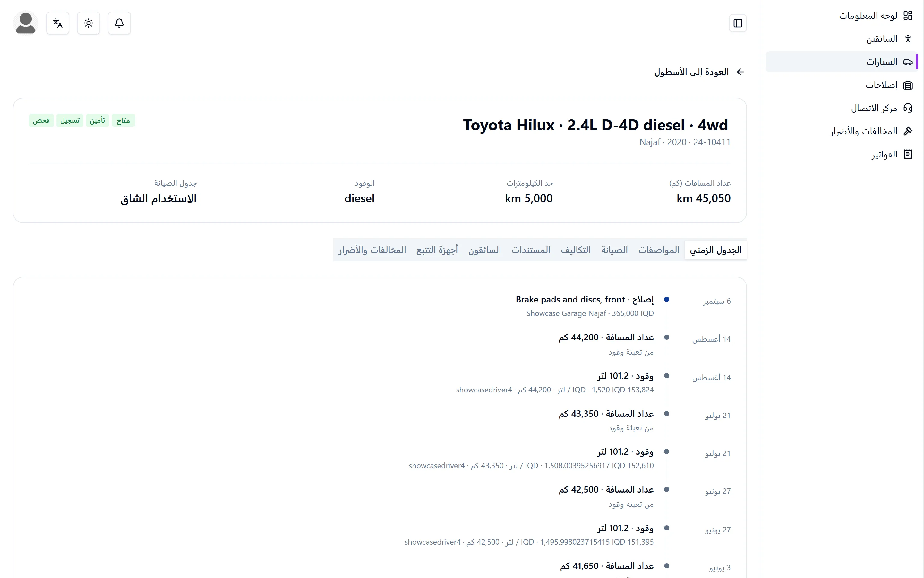Switch to the المواصفات tab
The width and height of the screenshot is (924, 578).
(x=659, y=250)
